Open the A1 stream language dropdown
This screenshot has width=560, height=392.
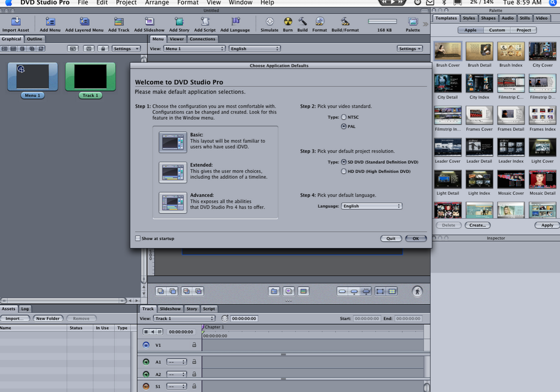[x=177, y=362]
